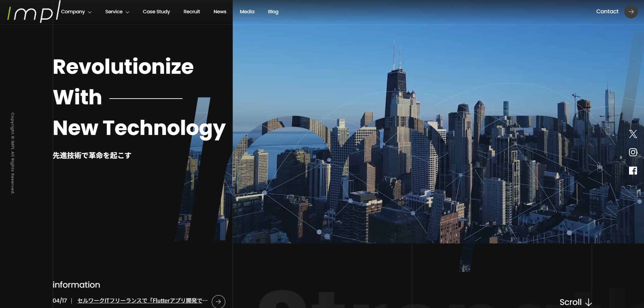The image size is (644, 308).
Task: Open the Instagram social icon
Action: click(x=633, y=152)
